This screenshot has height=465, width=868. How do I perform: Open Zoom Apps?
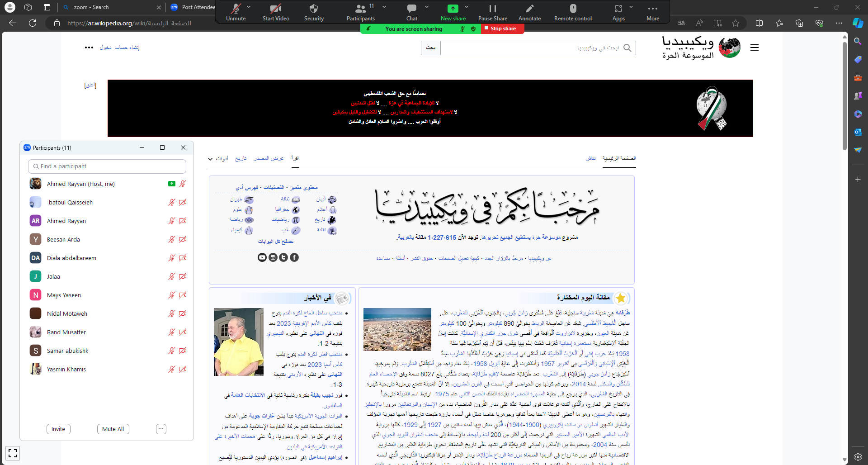(x=618, y=11)
